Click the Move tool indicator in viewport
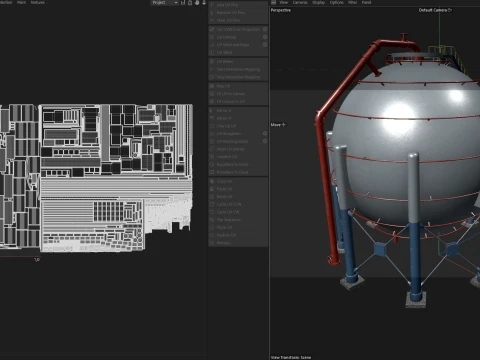The height and width of the screenshot is (360, 480). [278, 125]
